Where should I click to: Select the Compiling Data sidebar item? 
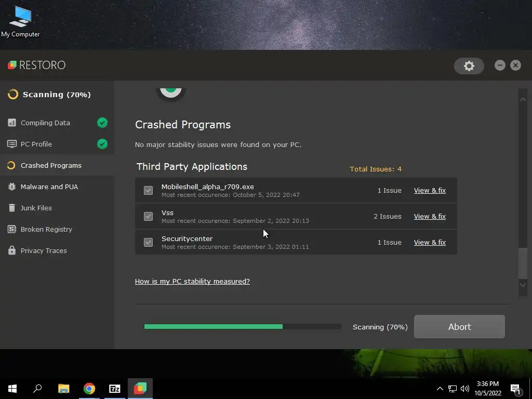[57, 123]
